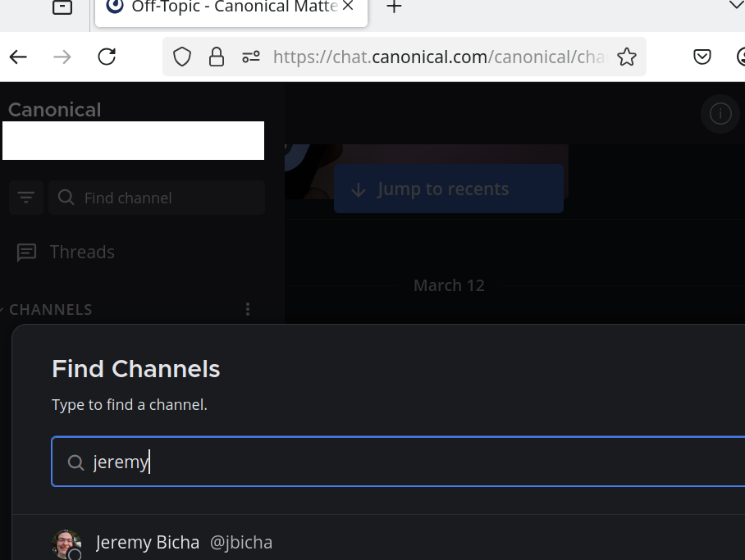Bookmark this page with star icon
The width and height of the screenshot is (745, 560).
point(627,57)
